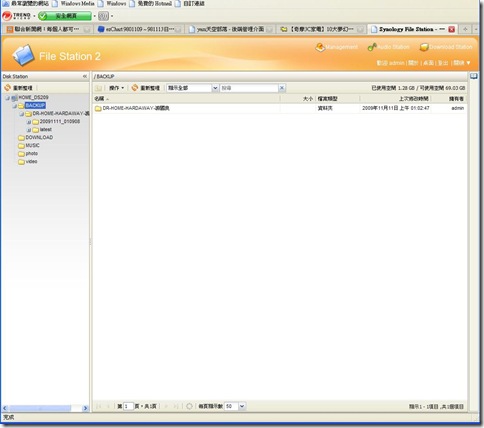Open the Windows Media bookmark
Image resolution: width=484 pixels, height=428 pixels.
point(74,4)
